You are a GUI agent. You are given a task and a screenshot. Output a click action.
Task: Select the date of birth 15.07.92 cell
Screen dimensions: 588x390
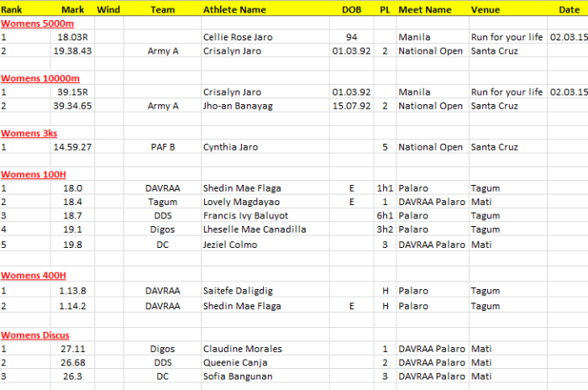352,106
